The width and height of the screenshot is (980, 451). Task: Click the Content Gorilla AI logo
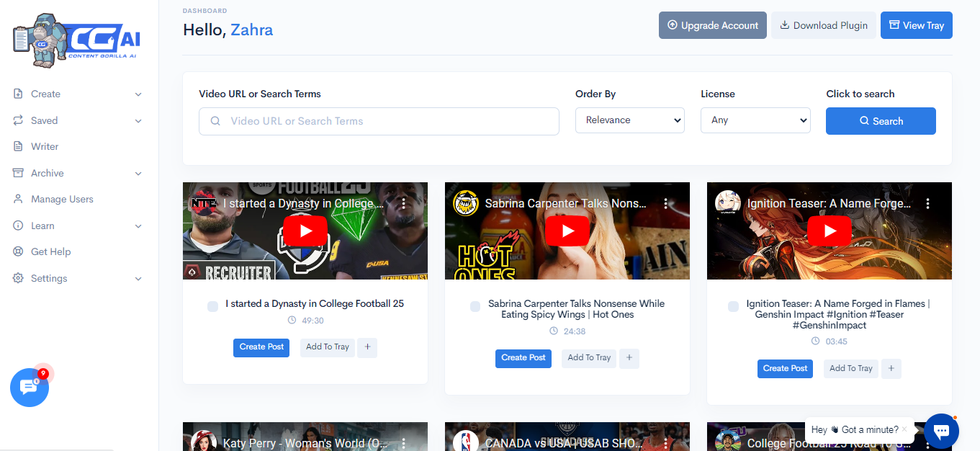point(75,40)
